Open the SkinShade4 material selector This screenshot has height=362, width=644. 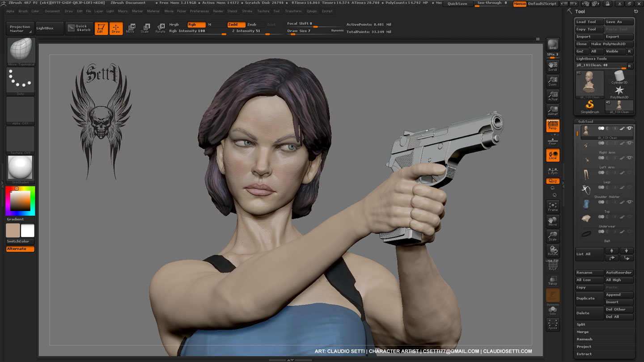pos(21,169)
